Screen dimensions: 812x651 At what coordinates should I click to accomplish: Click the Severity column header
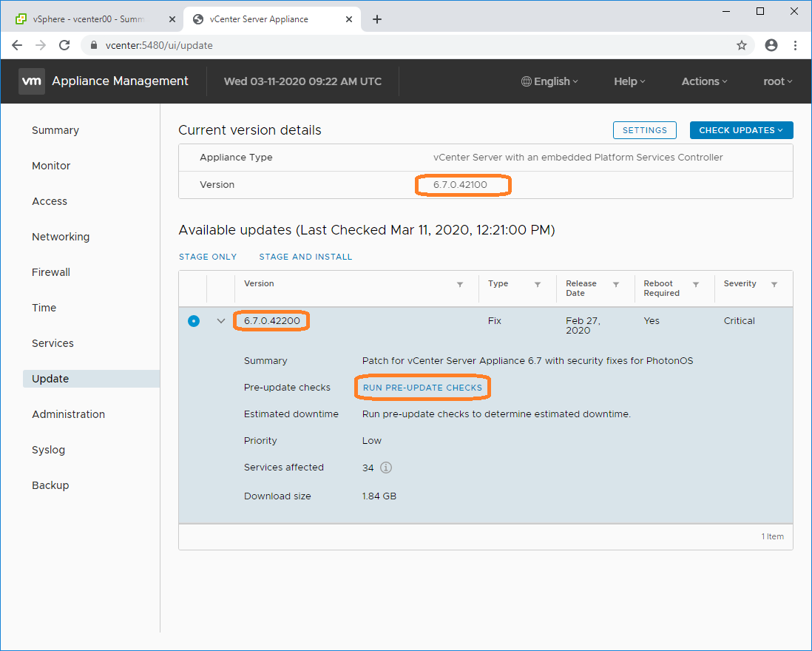point(740,284)
